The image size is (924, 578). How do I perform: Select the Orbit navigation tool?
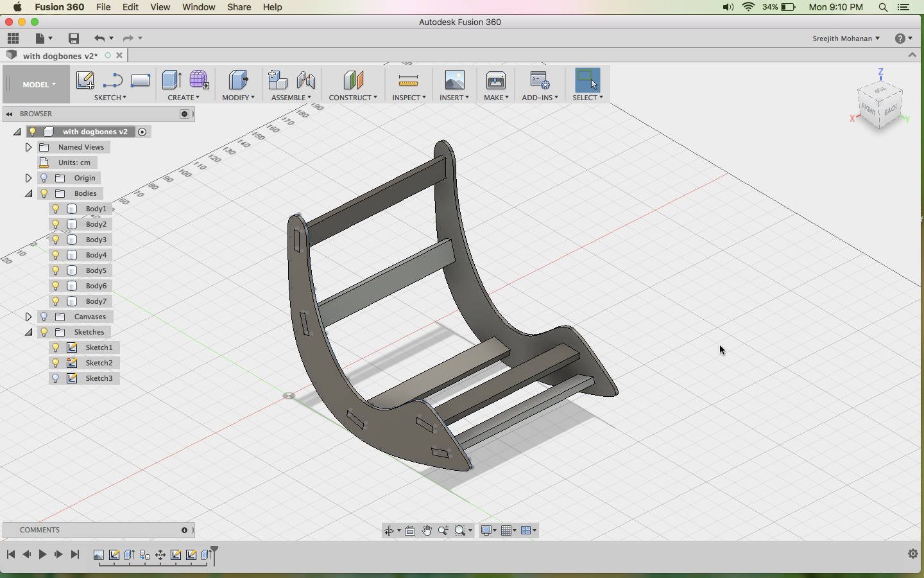(389, 530)
